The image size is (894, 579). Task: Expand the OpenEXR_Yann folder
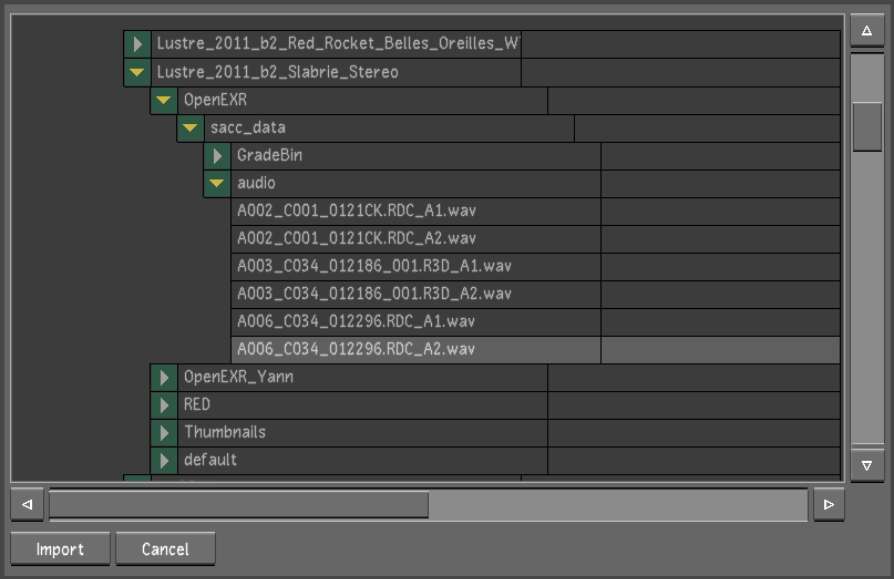[164, 377]
